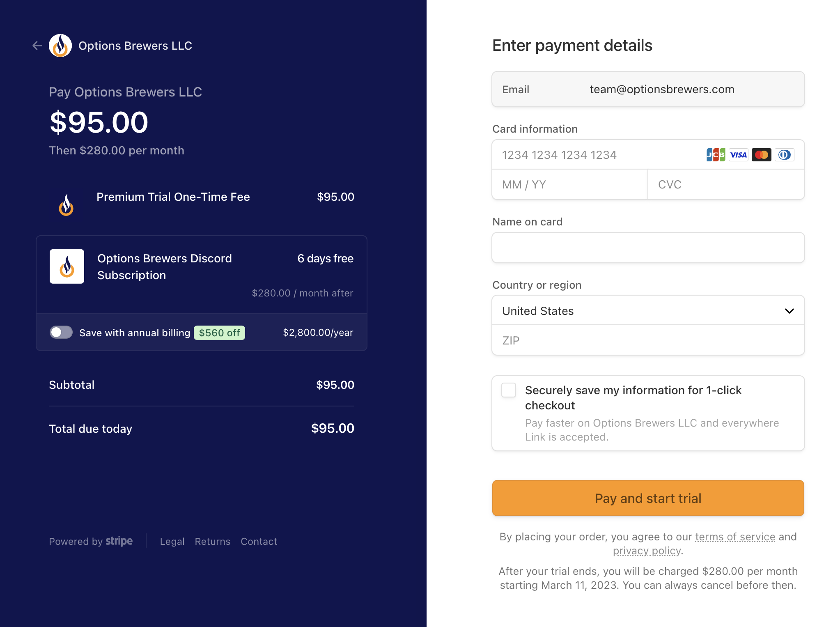Focus the Name on card field

point(648,248)
